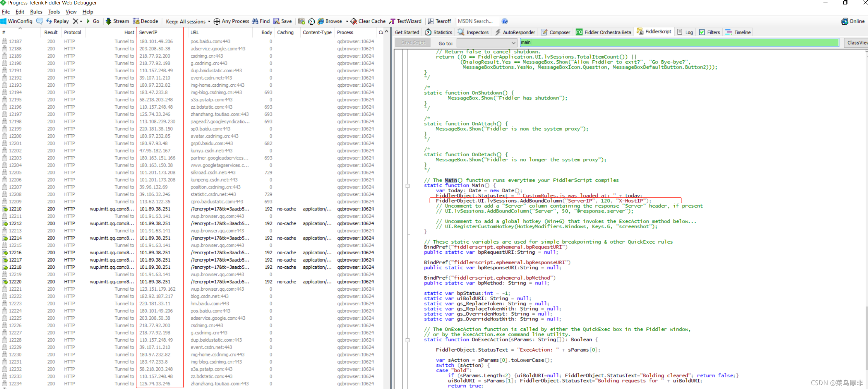Click the Remove sessions X icon

[x=75, y=21]
